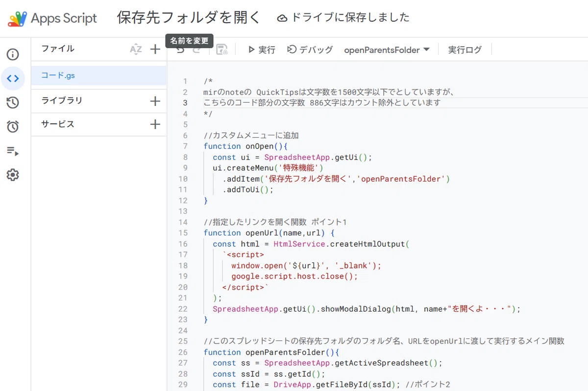The width and height of the screenshot is (588, 391).
Task: Click line number 26 in the gutter
Action: (183, 352)
